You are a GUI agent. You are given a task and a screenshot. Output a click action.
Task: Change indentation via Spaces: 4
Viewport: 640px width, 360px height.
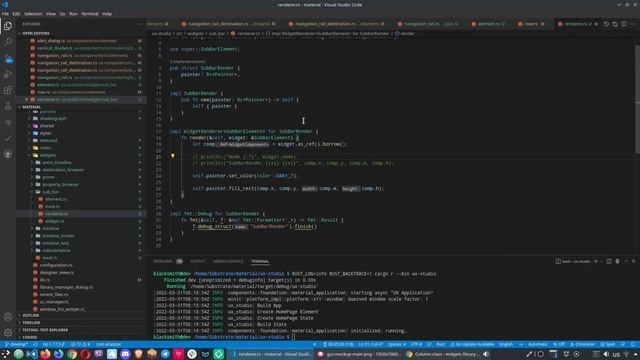(x=397, y=344)
